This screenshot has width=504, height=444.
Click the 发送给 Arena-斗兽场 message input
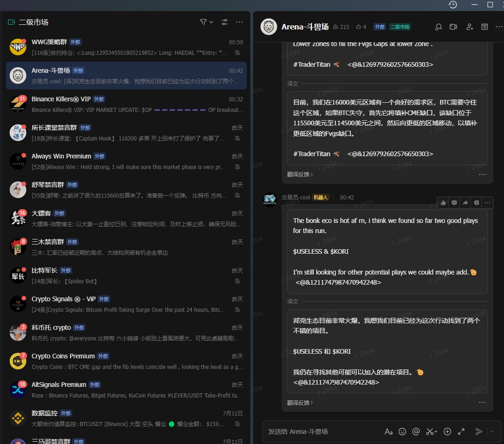[x=321, y=432]
